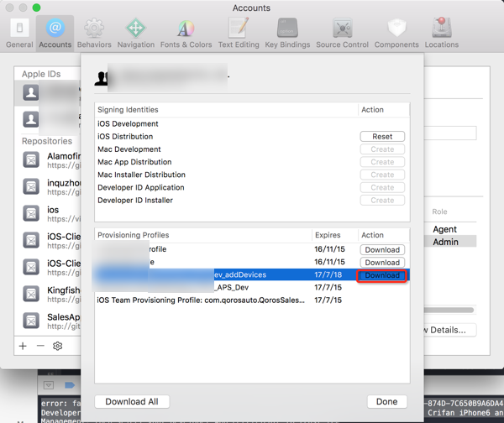Open Text Editing preferences icon
The height and width of the screenshot is (423, 504).
pyautogui.click(x=239, y=34)
